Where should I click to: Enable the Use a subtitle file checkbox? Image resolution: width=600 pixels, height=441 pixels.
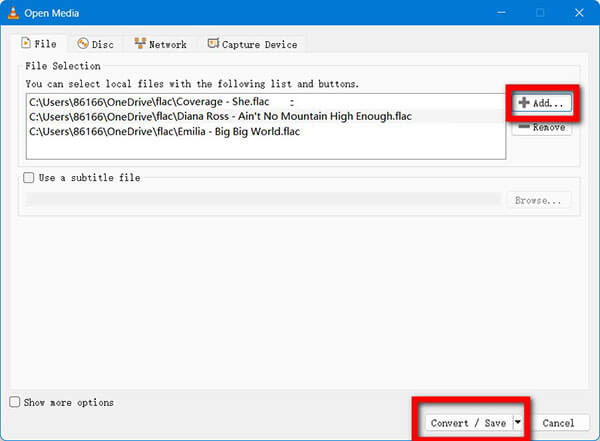(x=29, y=178)
